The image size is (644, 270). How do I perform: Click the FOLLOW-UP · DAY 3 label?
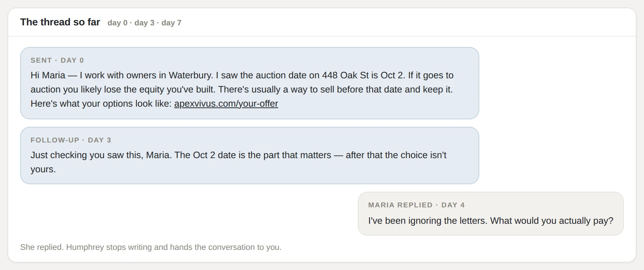(x=71, y=140)
